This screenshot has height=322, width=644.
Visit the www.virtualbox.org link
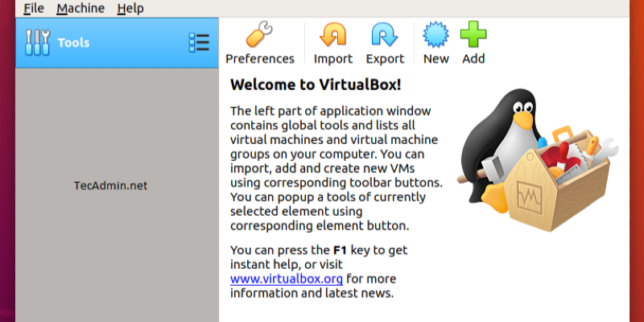point(287,279)
